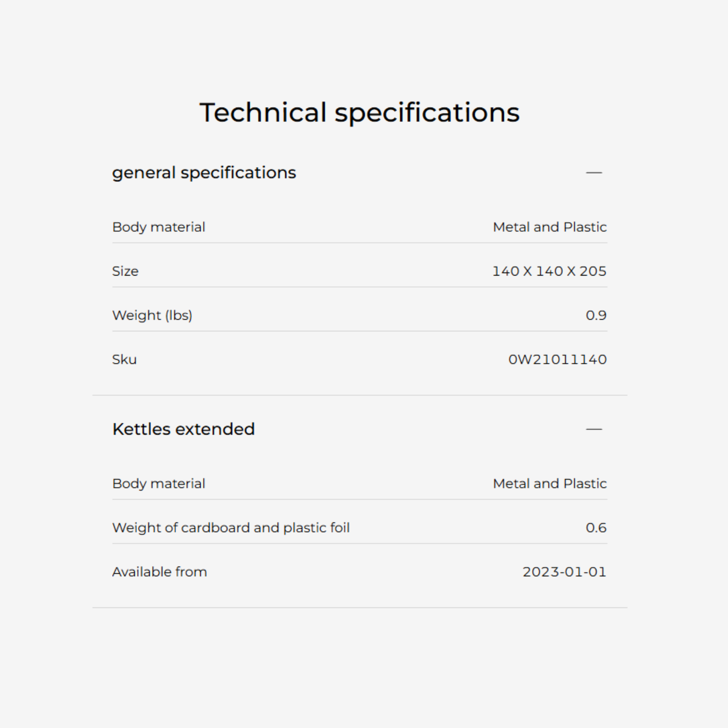
Task: Collapse the Kettles extended section minus icon
Action: pyautogui.click(x=594, y=429)
